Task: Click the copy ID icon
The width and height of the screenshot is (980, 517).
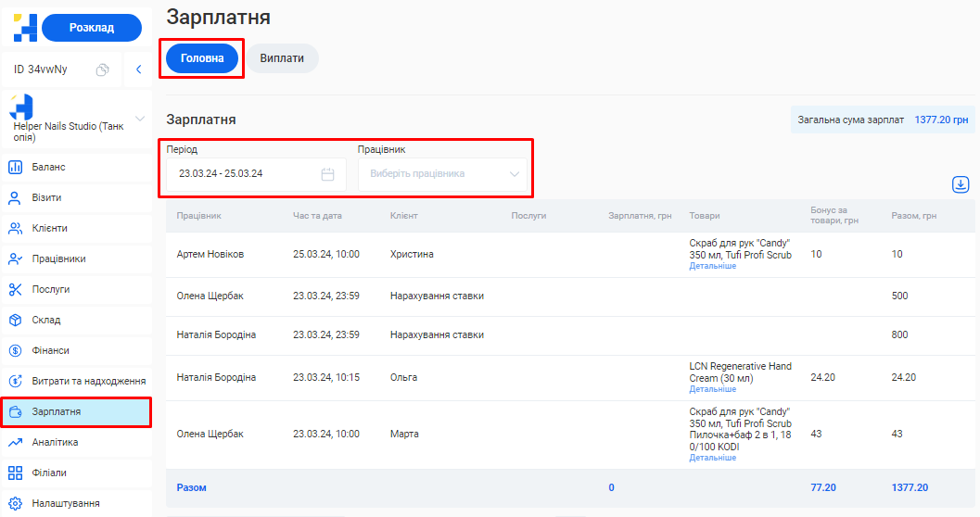Action: [103, 69]
